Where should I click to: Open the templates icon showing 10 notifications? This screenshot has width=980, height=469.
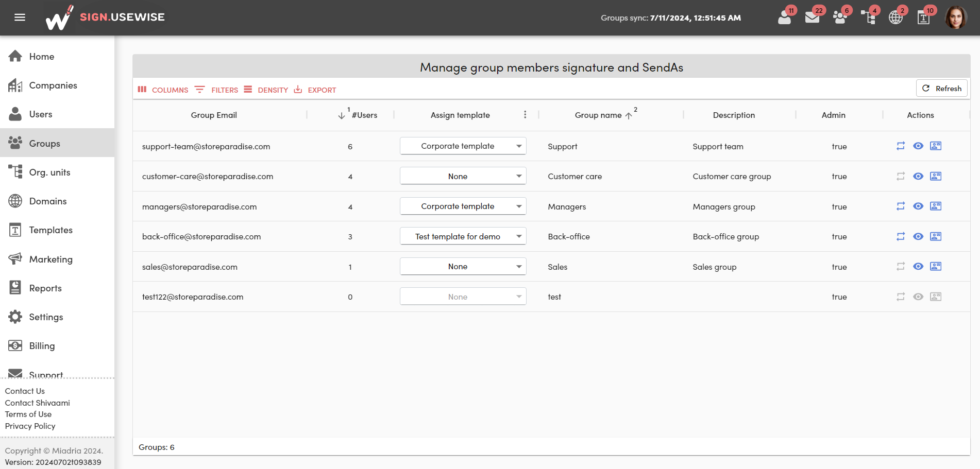click(923, 17)
